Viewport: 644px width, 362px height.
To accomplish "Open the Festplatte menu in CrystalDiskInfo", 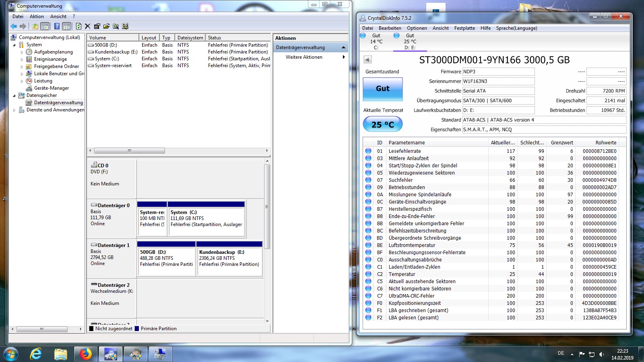I will pyautogui.click(x=464, y=28).
